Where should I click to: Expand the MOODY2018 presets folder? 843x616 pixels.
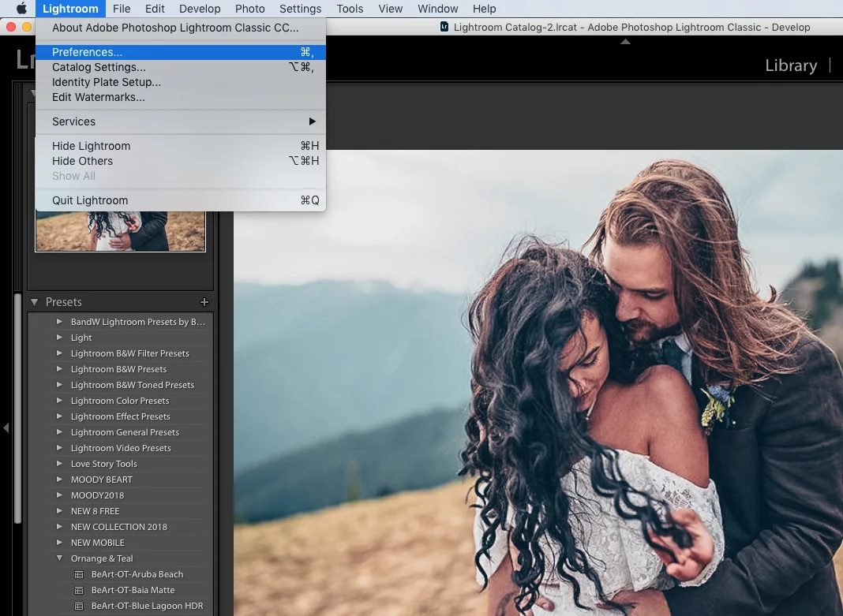59,495
